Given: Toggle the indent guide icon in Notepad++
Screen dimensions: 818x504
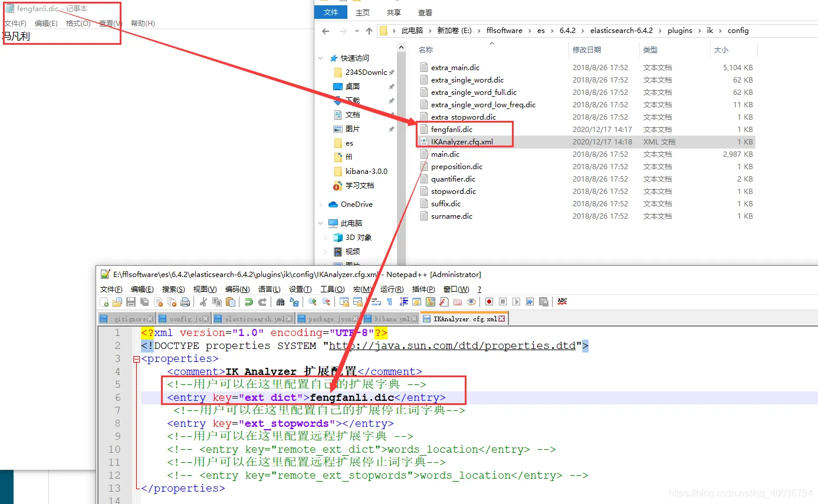Looking at the screenshot, I should coord(404,302).
